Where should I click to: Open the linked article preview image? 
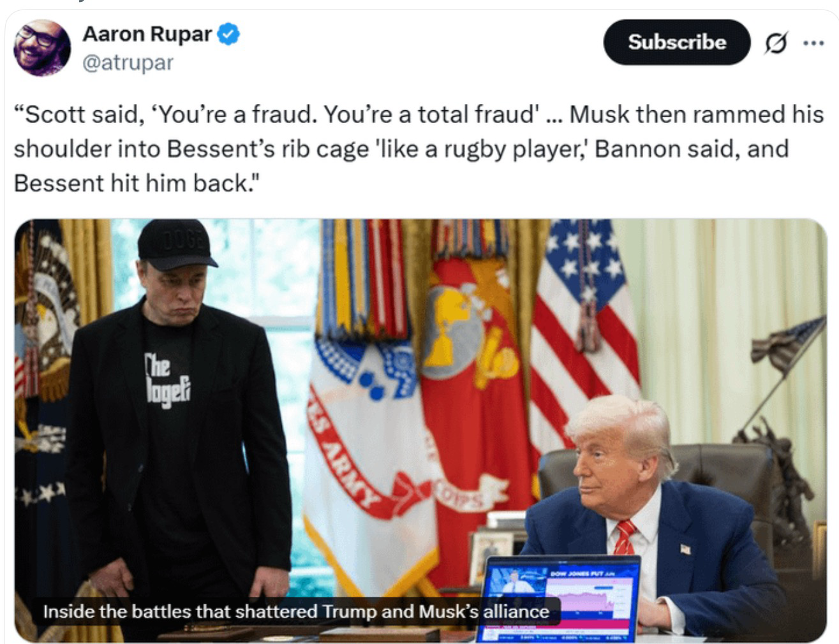pyautogui.click(x=420, y=430)
